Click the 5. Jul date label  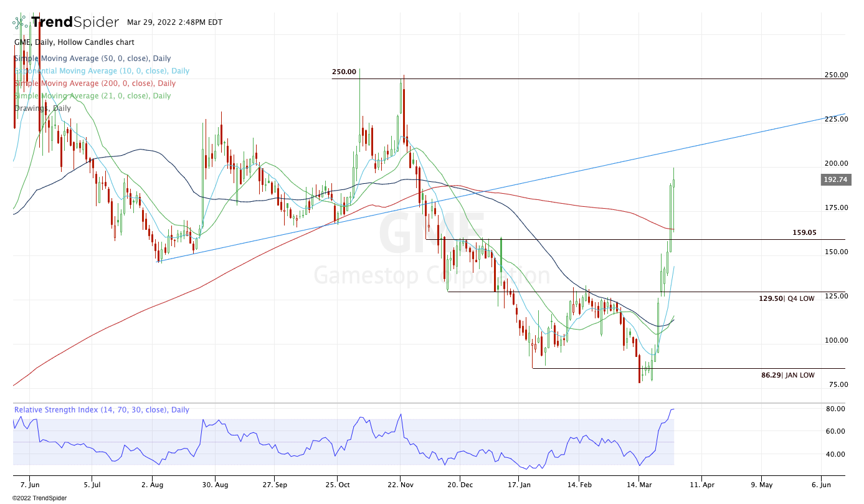(92, 483)
